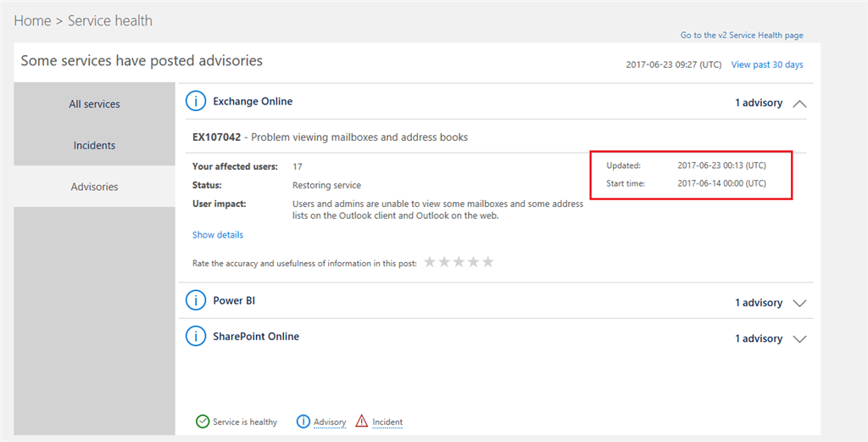Click the Power BI advisory info icon
This screenshot has width=868, height=442.
[x=196, y=301]
